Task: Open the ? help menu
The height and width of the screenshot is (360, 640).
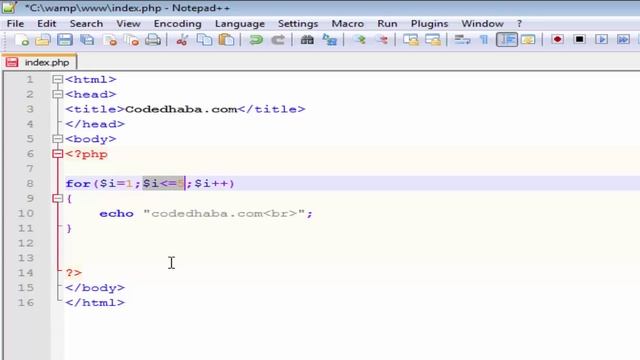Action: click(519, 24)
